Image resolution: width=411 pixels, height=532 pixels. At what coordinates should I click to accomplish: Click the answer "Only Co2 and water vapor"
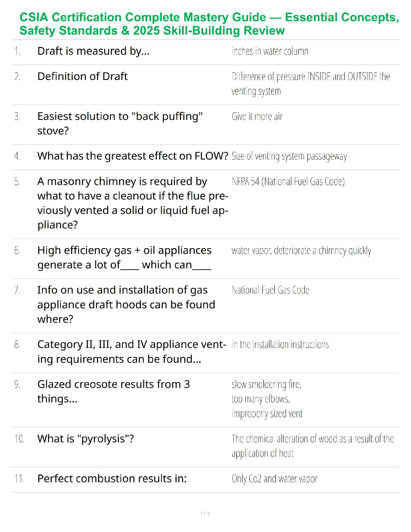click(x=274, y=479)
